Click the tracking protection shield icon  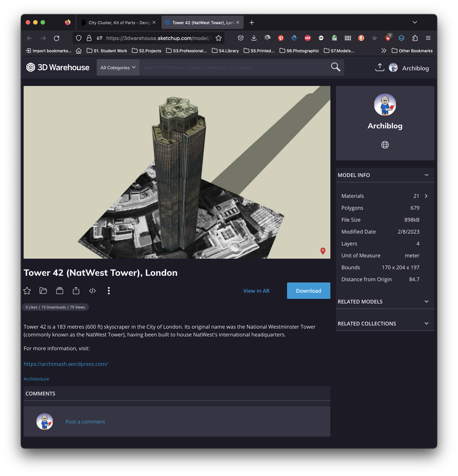[x=79, y=38]
